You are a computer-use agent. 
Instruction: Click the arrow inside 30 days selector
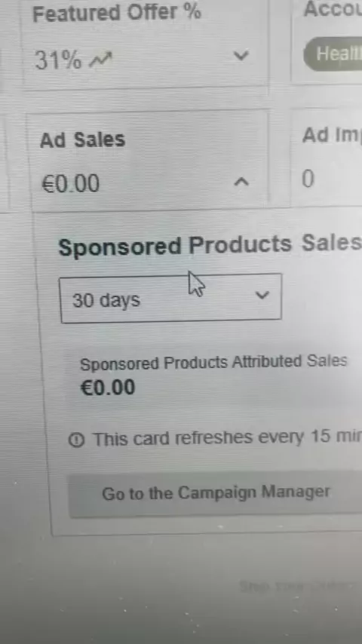[262, 295]
